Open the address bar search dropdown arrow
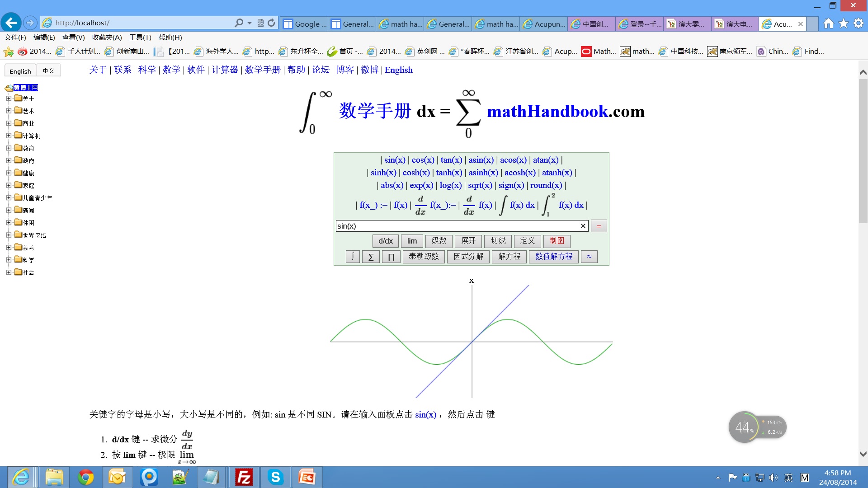Viewport: 868px width, 488px height. (250, 23)
